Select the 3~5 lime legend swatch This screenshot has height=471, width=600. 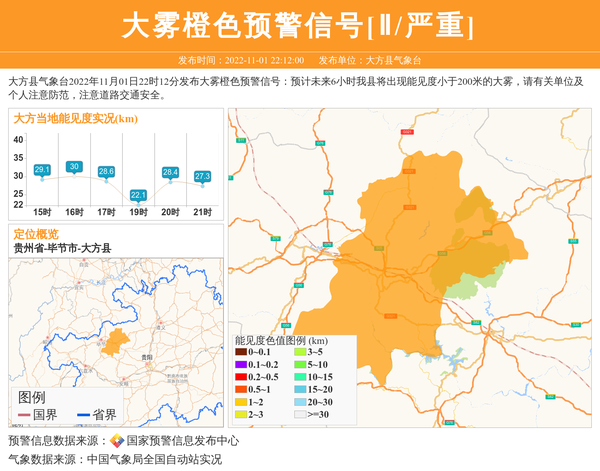point(300,352)
